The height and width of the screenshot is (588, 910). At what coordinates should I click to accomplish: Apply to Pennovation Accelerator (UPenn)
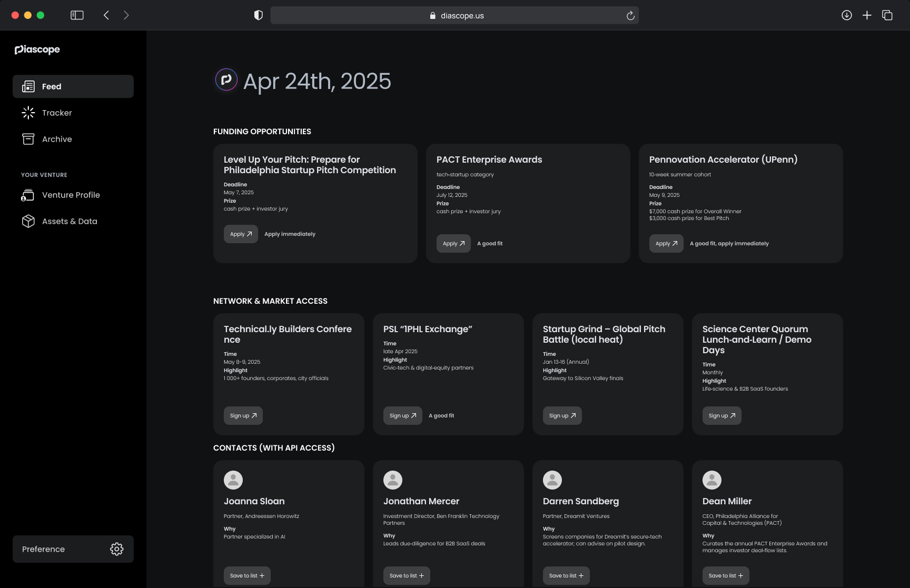(666, 244)
